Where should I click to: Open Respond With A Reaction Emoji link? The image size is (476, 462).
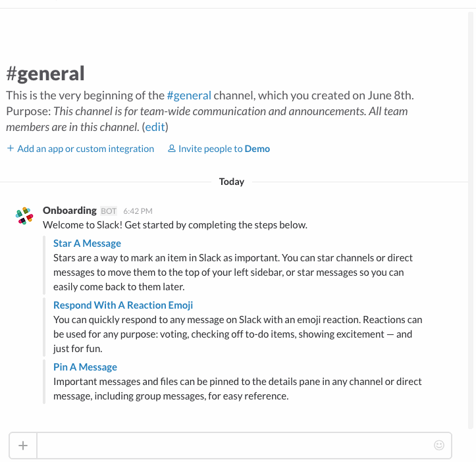tap(123, 305)
